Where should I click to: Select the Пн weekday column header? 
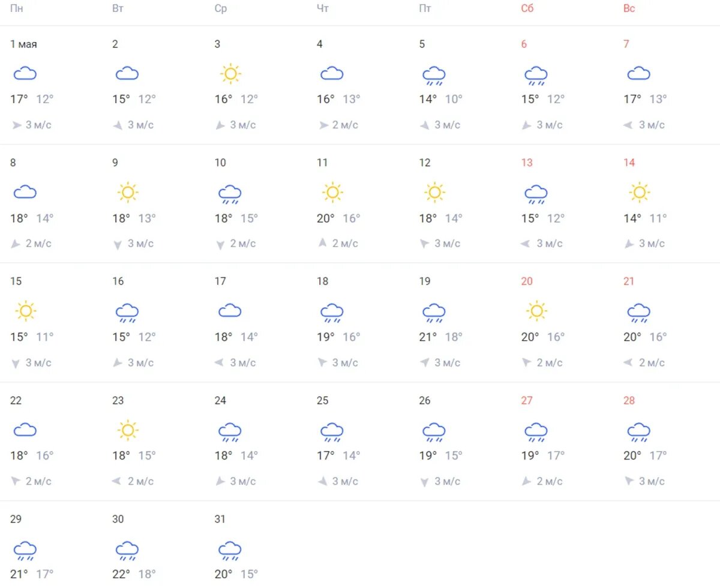[17, 8]
